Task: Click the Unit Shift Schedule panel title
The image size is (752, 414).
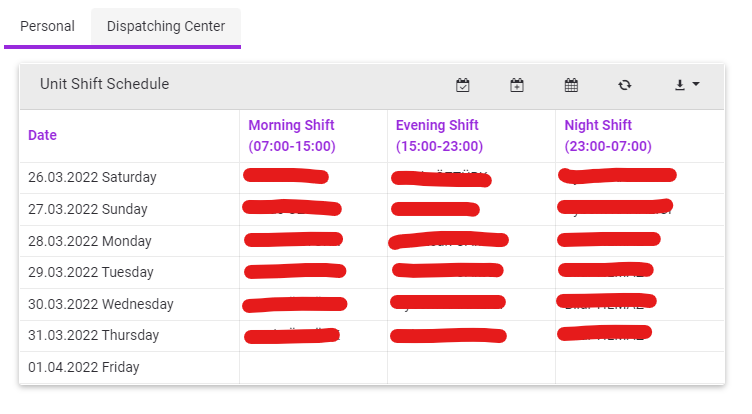Action: (x=104, y=84)
